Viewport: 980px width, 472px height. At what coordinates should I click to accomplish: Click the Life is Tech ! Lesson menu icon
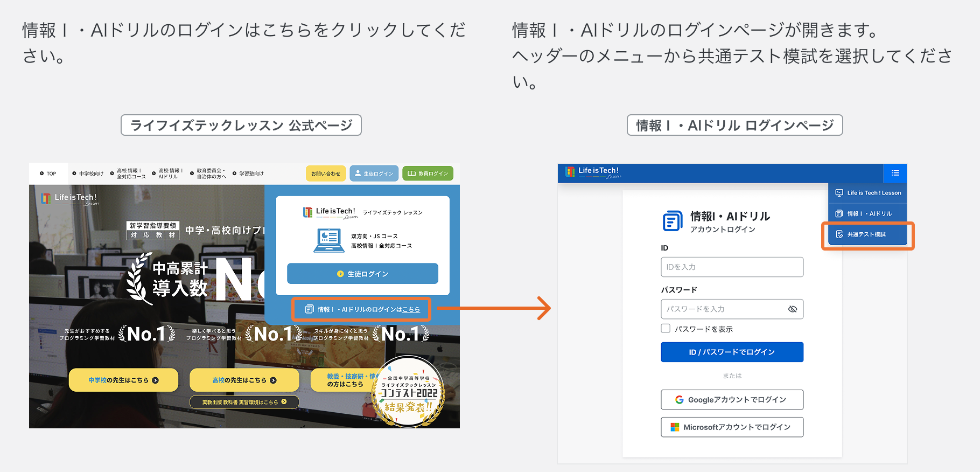[x=839, y=193]
